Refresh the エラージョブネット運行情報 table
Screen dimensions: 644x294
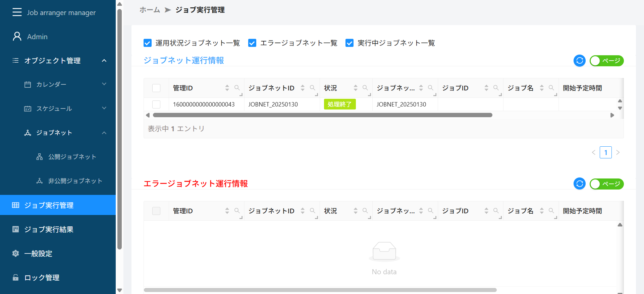point(579,184)
